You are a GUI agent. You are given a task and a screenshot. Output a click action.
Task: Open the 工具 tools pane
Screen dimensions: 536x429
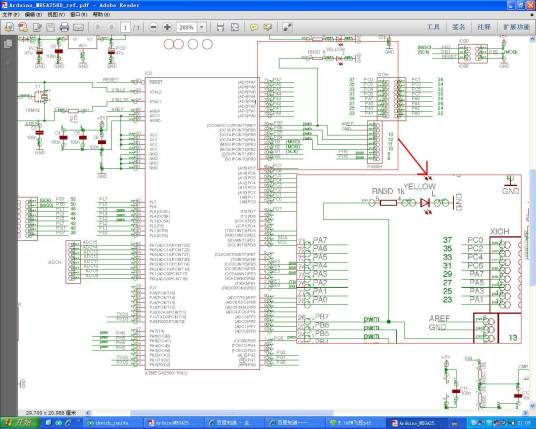(433, 27)
